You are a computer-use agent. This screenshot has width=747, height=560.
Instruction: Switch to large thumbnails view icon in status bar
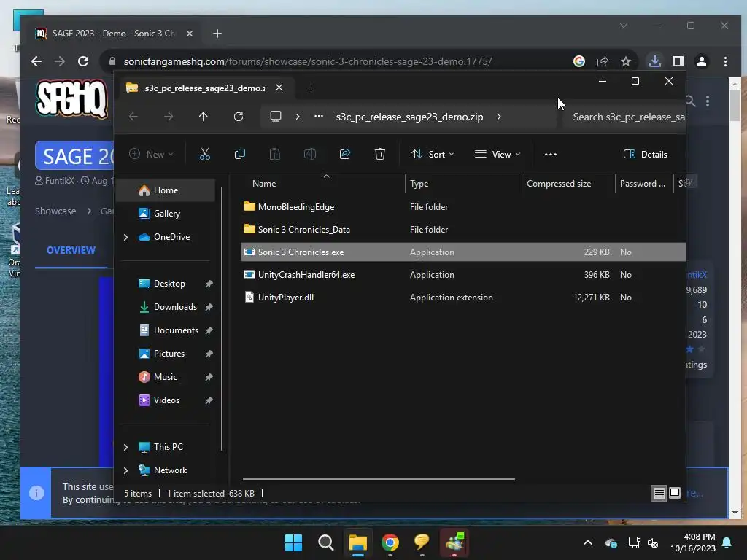(675, 494)
